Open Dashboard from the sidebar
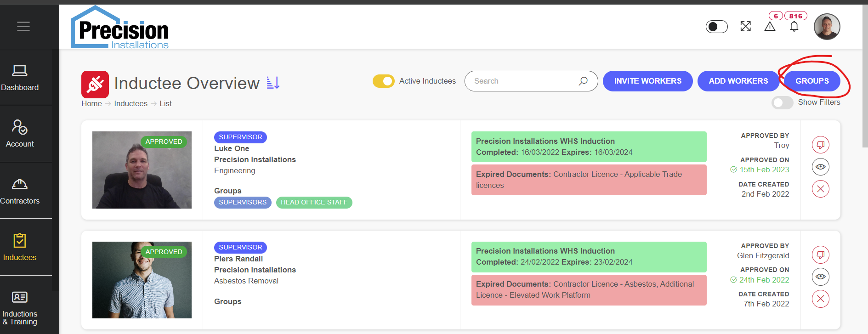Viewport: 868px width, 334px height. point(20,78)
